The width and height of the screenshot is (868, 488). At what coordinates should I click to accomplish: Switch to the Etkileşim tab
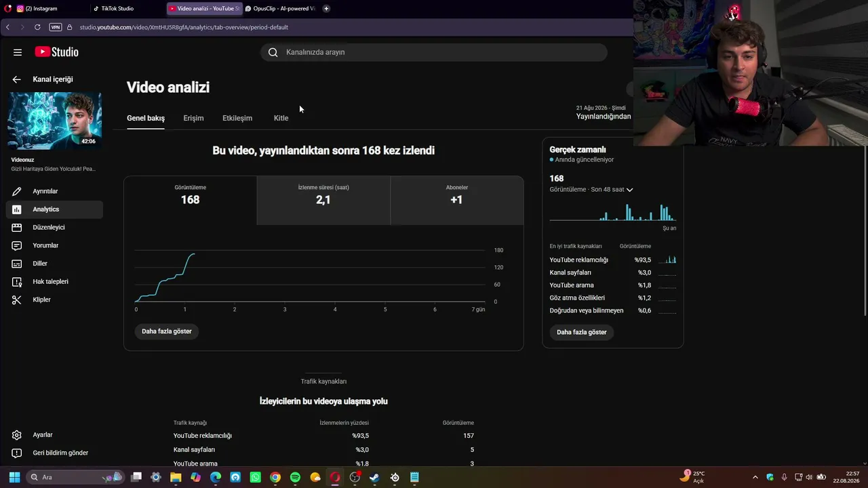click(x=237, y=118)
